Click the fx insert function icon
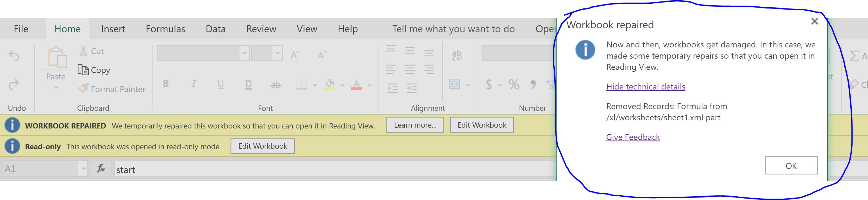The image size is (868, 200). [101, 168]
